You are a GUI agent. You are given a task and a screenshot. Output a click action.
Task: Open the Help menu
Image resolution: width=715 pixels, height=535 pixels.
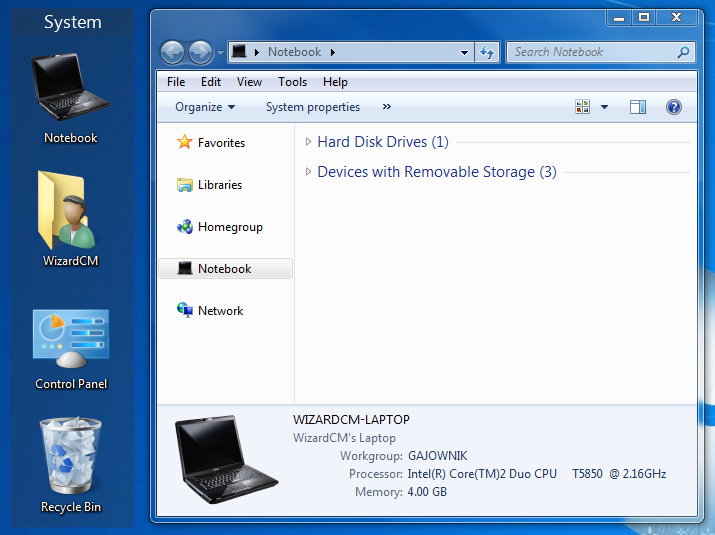(x=335, y=82)
